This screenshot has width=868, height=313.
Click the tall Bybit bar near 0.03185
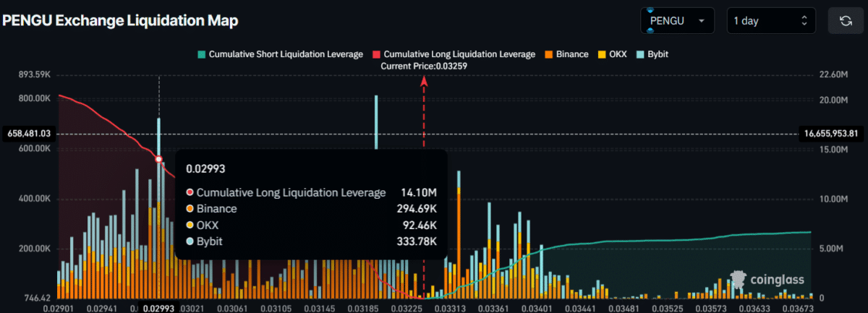point(376,122)
